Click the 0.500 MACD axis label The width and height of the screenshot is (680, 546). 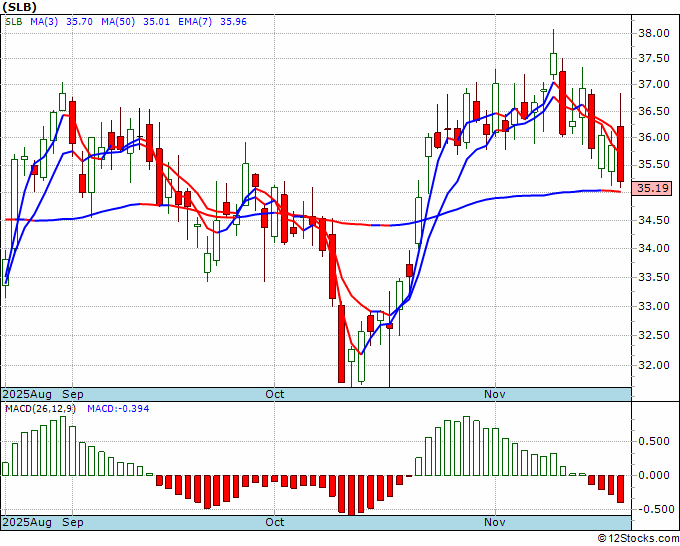pos(654,442)
